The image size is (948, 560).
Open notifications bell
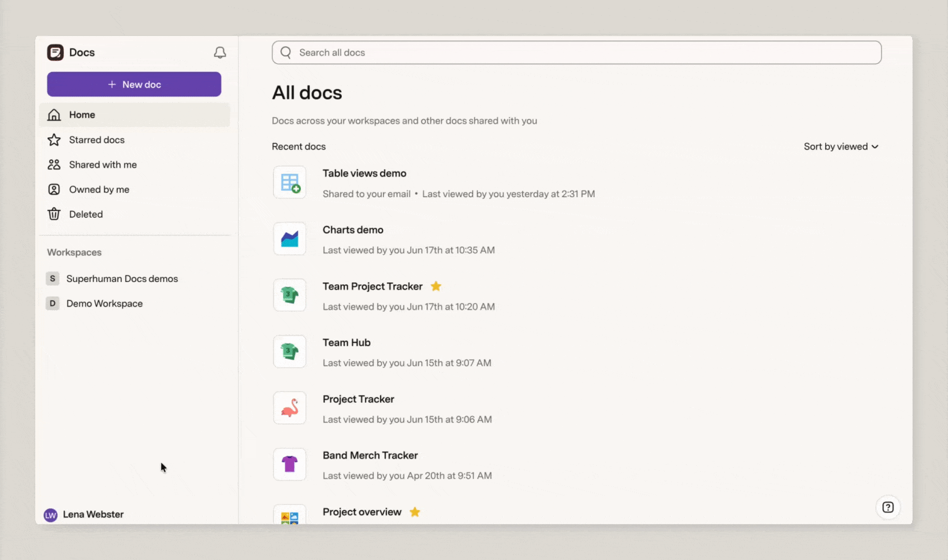pos(220,52)
